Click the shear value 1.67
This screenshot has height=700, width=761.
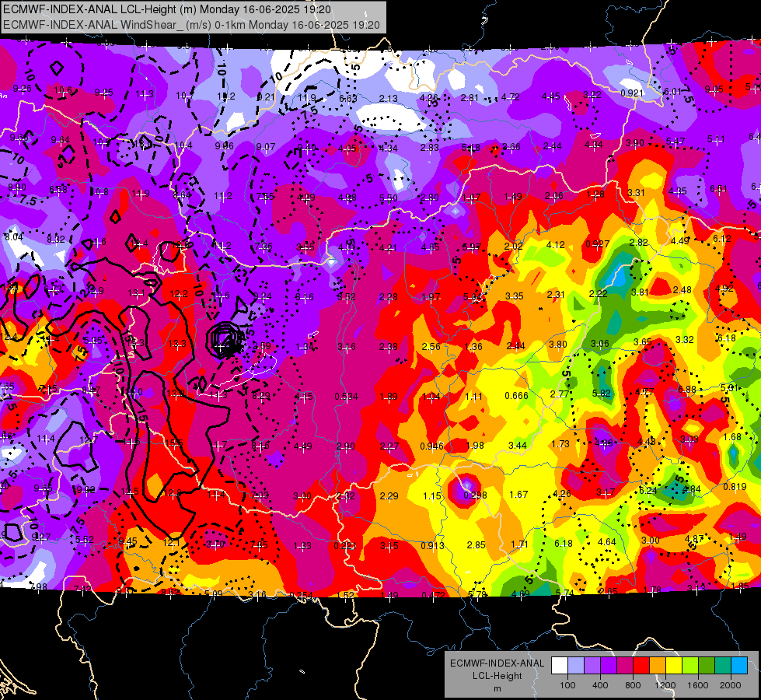pos(518,495)
